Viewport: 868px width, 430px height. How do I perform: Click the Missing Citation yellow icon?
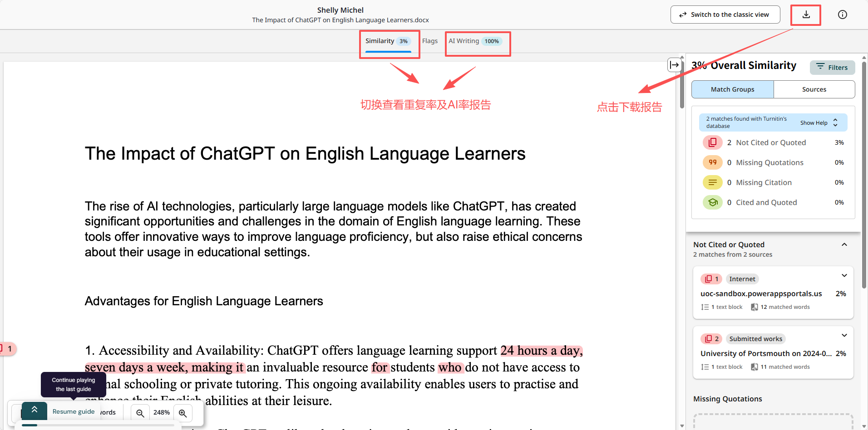(x=712, y=182)
